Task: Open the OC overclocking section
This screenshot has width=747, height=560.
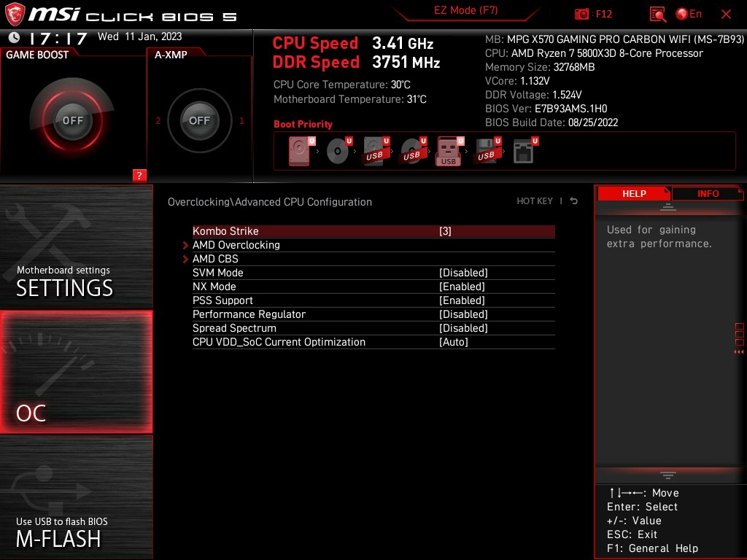Action: click(76, 372)
